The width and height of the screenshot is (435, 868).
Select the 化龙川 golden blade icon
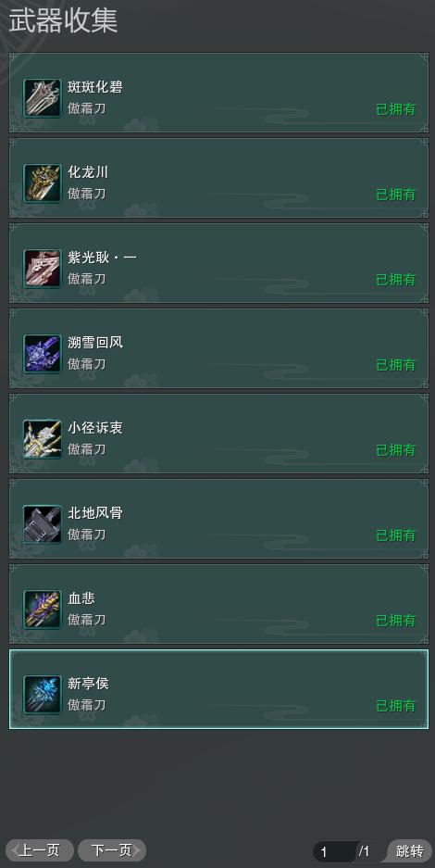coord(42,183)
